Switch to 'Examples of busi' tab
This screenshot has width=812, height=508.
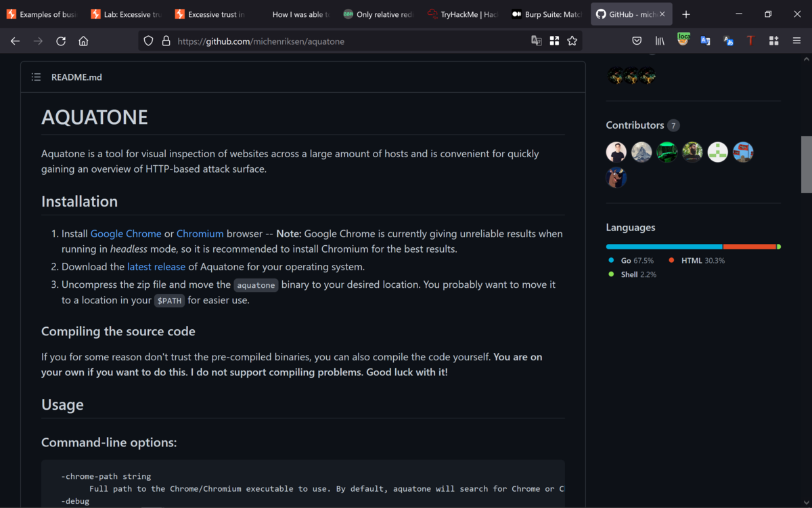[42, 14]
